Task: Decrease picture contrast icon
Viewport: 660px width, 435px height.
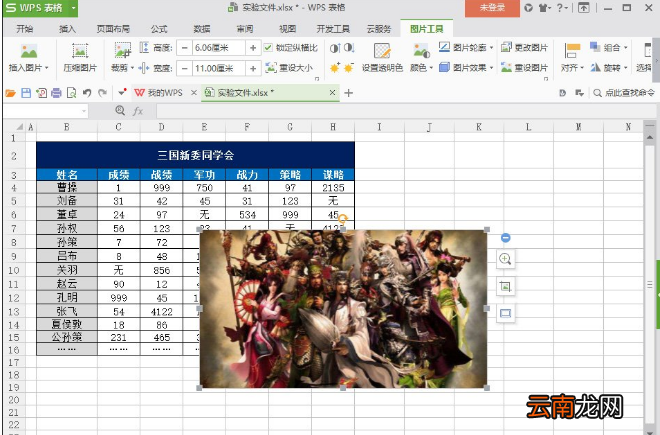Action: [x=349, y=48]
